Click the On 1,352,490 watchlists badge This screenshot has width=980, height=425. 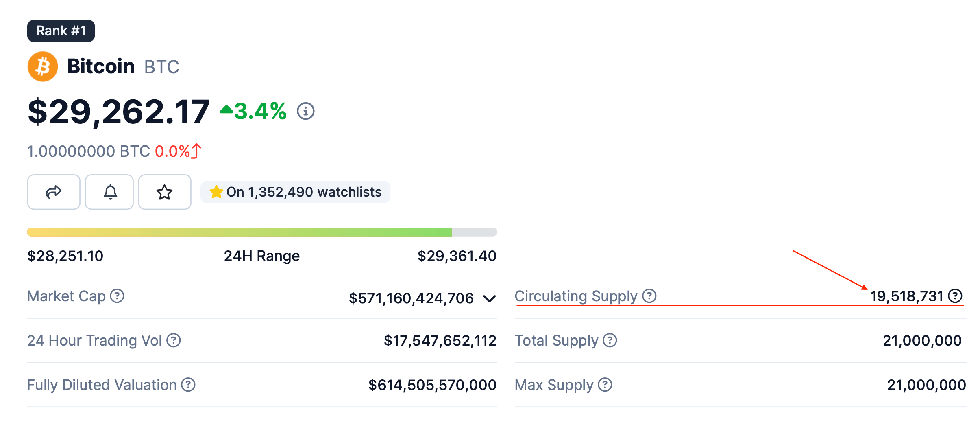296,192
